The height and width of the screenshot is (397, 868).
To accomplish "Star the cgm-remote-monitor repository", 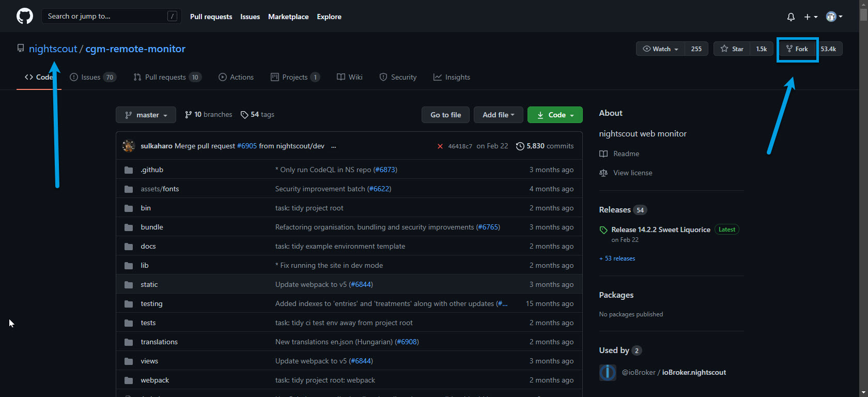I will [732, 49].
